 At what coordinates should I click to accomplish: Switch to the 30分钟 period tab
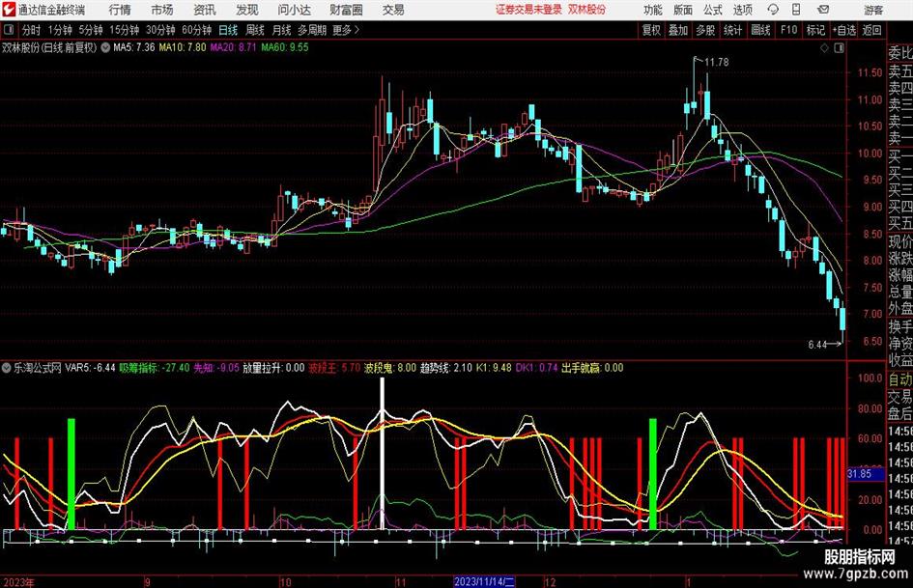click(160, 30)
